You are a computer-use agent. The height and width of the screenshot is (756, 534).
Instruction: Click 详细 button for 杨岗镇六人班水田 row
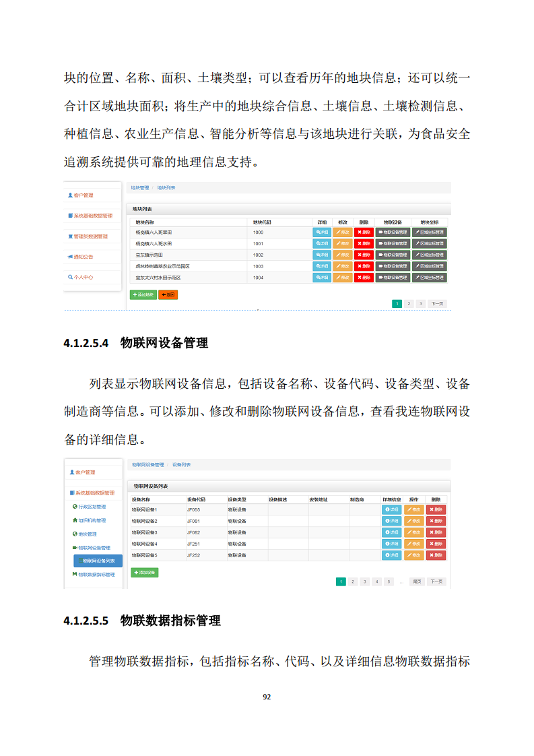click(x=322, y=243)
